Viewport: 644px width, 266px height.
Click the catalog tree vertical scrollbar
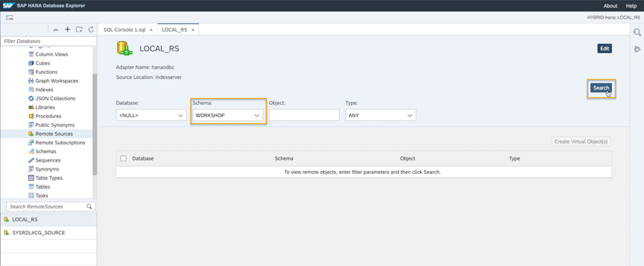pyautogui.click(x=95, y=125)
